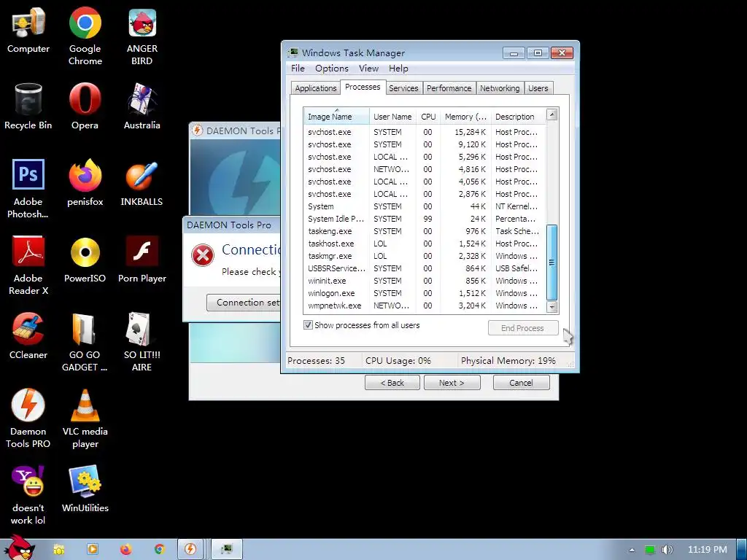Sort processes by CPU column header
Image resolution: width=747 pixels, height=560 pixels.
tap(428, 117)
